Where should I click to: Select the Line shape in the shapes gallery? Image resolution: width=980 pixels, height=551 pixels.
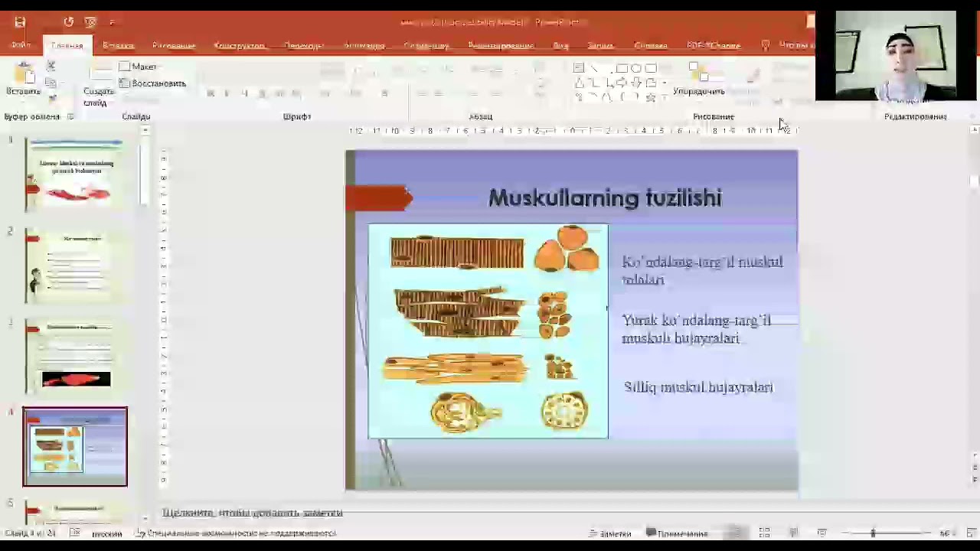coord(593,68)
